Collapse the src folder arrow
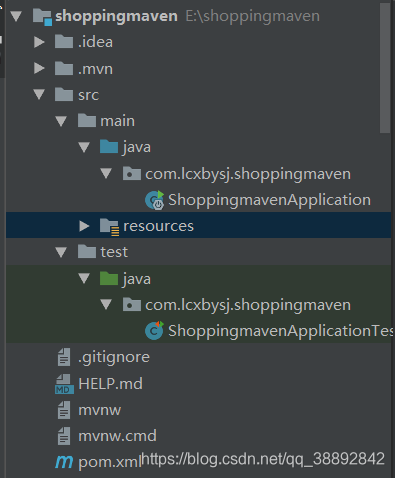 pos(39,94)
